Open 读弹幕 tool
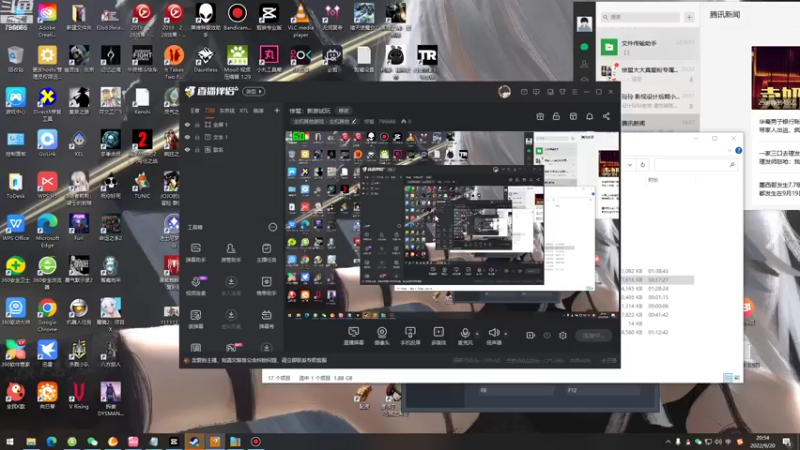This screenshot has height=450, width=800. [x=195, y=319]
